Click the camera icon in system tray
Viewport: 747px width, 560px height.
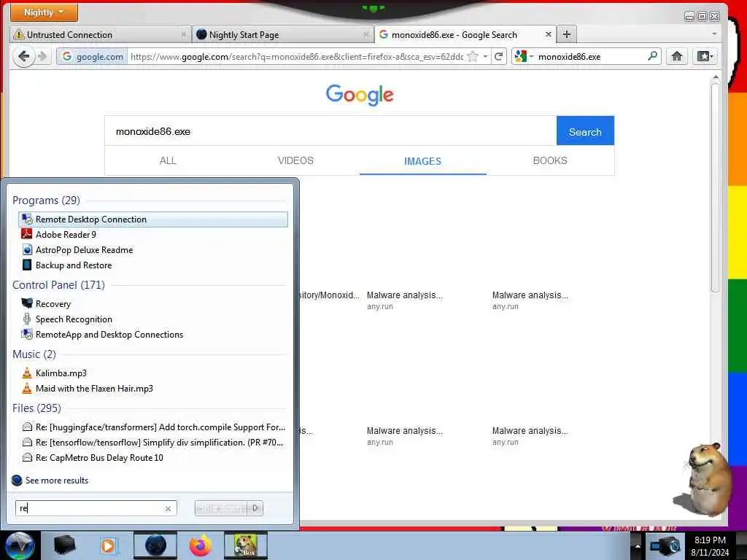tap(665, 545)
